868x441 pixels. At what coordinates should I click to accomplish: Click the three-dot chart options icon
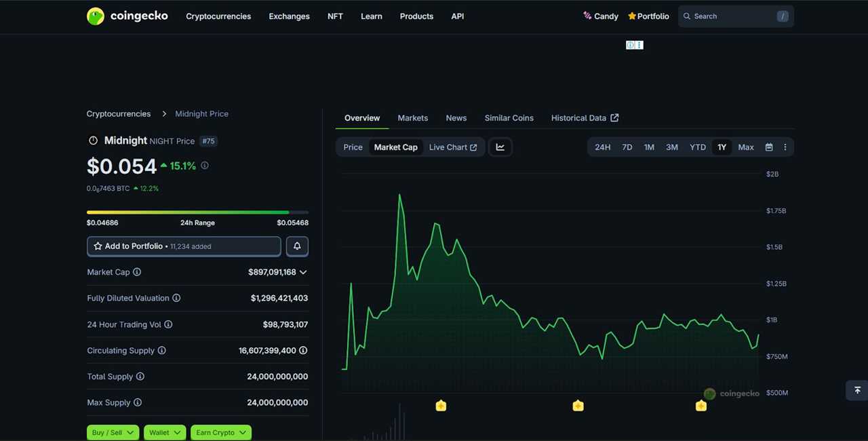point(785,147)
